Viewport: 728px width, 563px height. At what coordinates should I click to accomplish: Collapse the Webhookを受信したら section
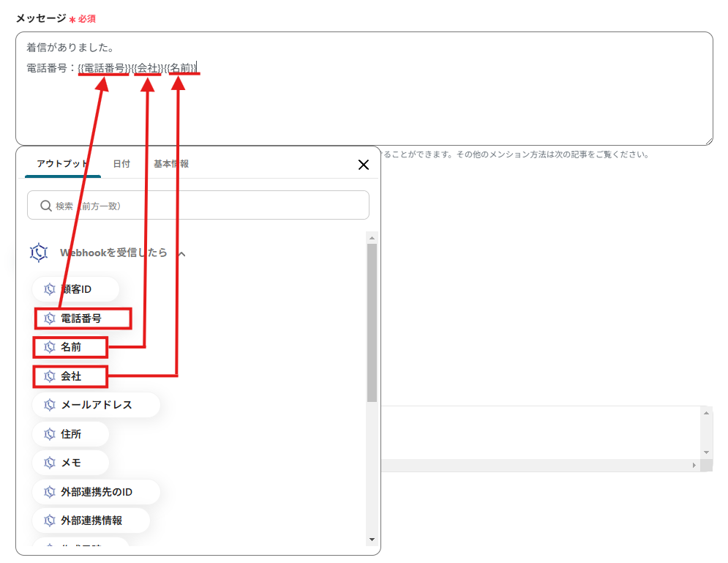tap(182, 253)
